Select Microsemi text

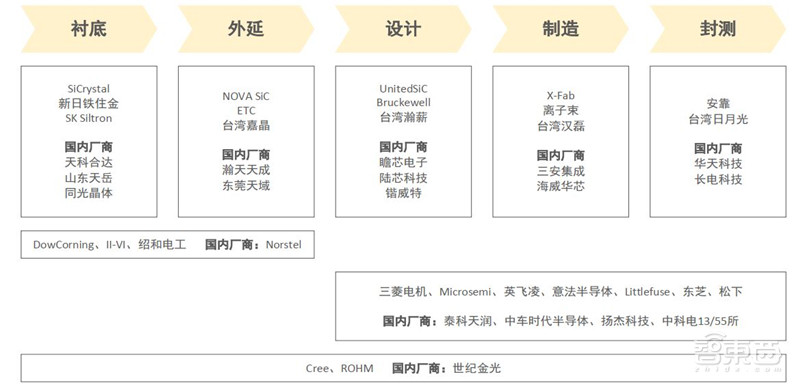[x=465, y=292]
